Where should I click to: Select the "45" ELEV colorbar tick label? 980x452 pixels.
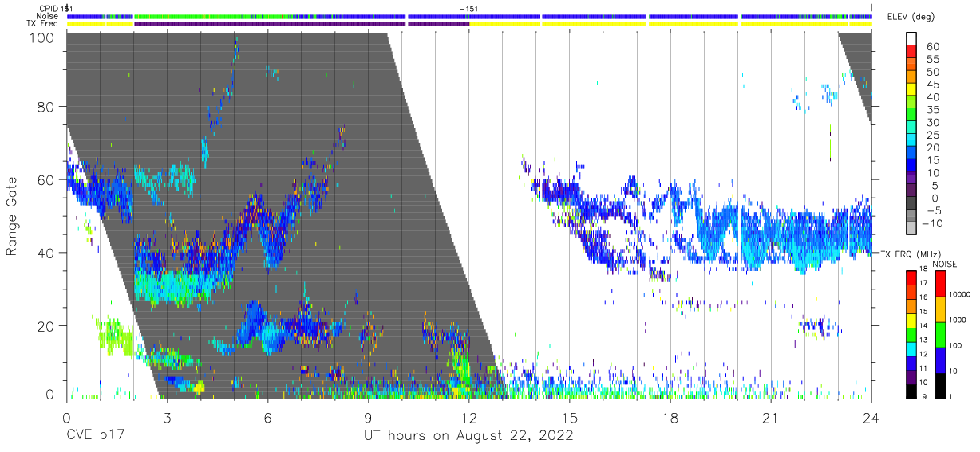(932, 85)
